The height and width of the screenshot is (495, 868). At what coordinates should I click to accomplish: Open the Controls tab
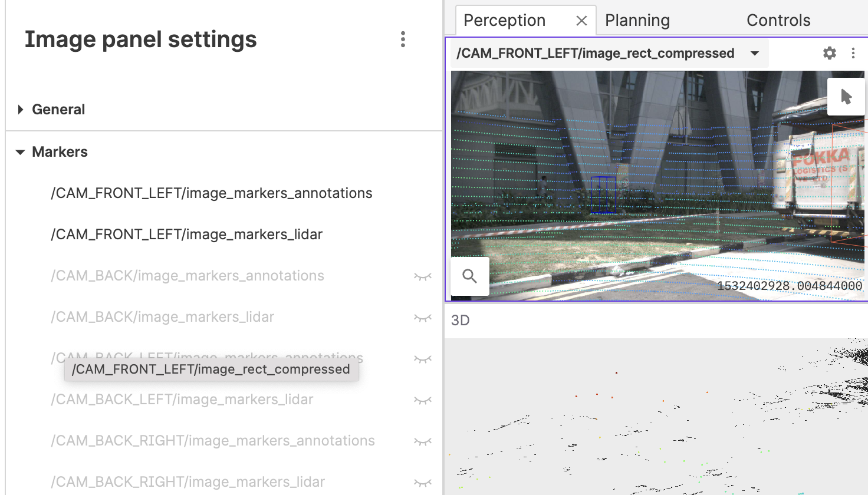778,19
